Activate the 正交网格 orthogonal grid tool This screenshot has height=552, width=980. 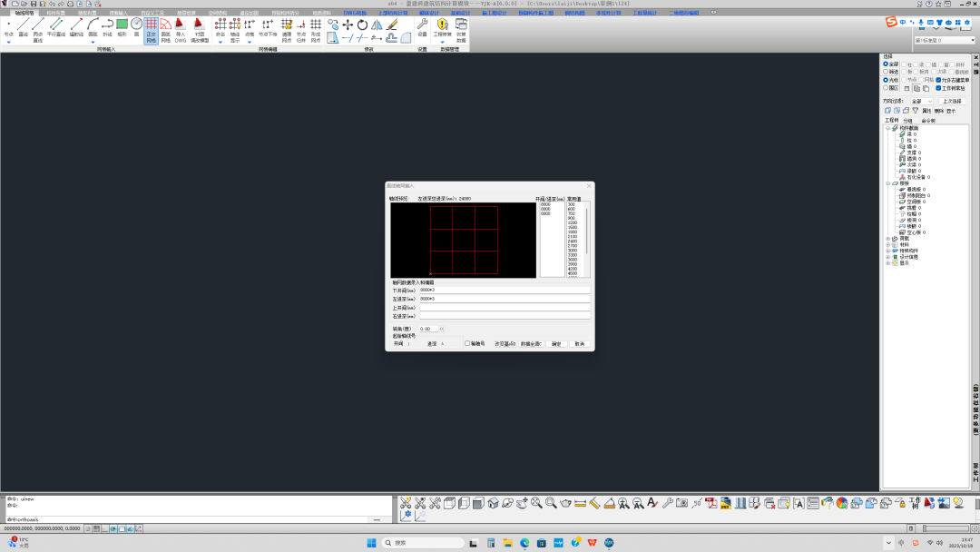click(x=152, y=30)
